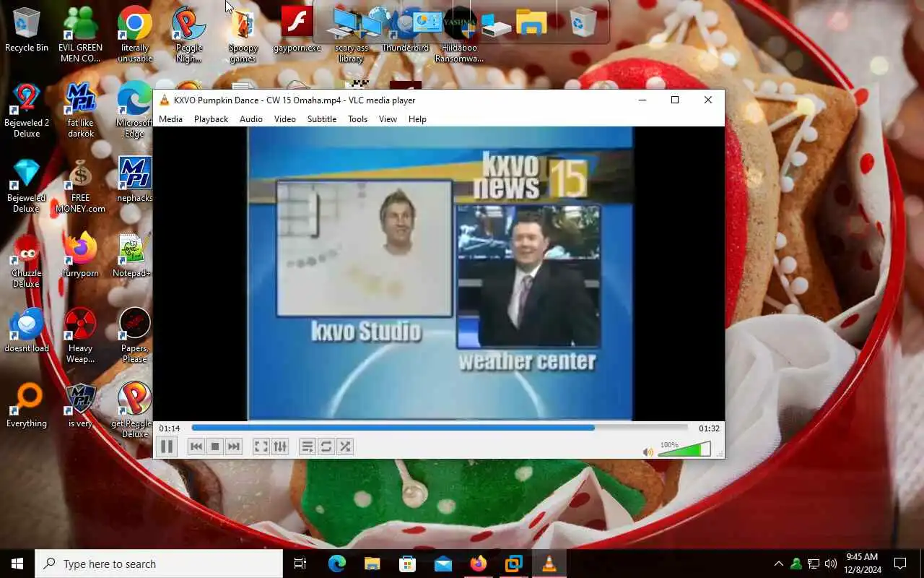
Task: Skip to next media in VLC
Action: [234, 447]
